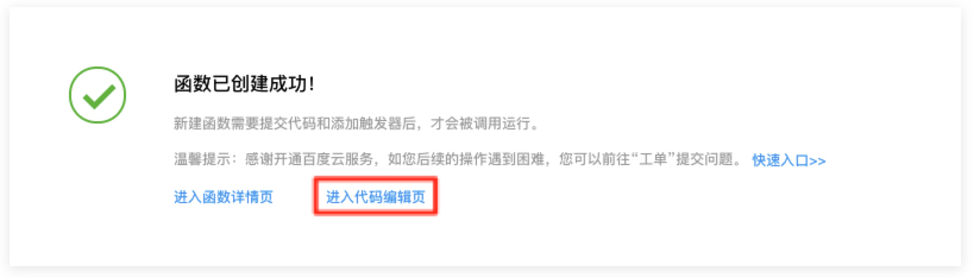The height and width of the screenshot is (278, 980).
Task: Follow the 快速入口>> link
Action: tap(789, 160)
